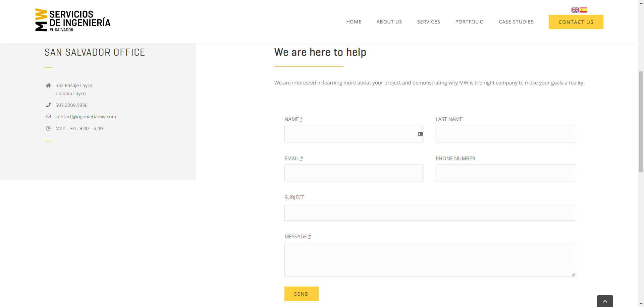644x307 pixels.
Task: Click the page vertical scrollbar thumb
Action: [x=641, y=121]
